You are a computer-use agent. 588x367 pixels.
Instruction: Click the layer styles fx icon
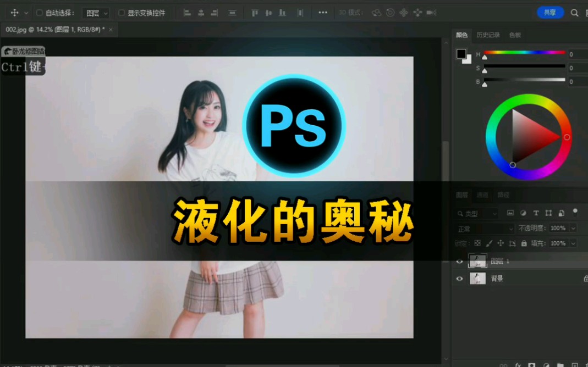518,364
